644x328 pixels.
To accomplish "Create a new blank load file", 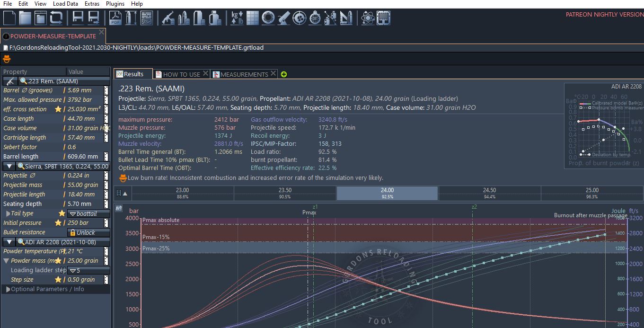I will pyautogui.click(x=10, y=18).
